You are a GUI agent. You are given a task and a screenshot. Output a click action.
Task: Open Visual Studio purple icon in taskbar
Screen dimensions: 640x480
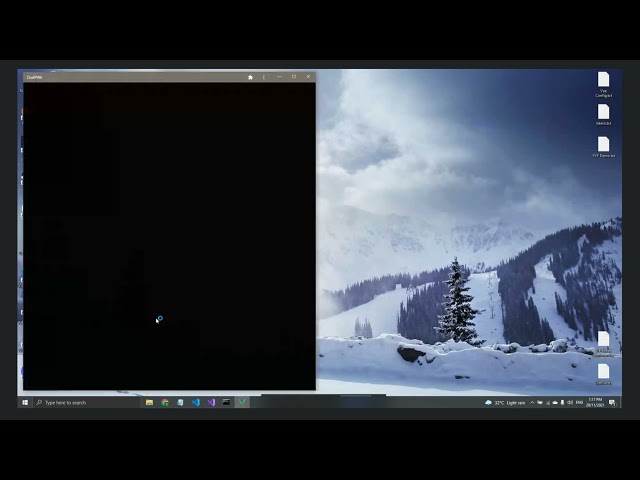(x=211, y=402)
